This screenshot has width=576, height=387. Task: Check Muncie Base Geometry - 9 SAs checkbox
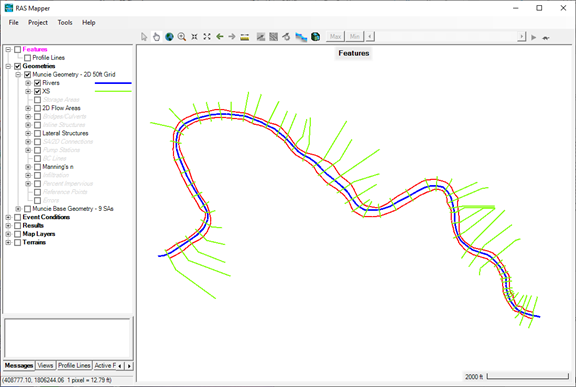pos(28,209)
